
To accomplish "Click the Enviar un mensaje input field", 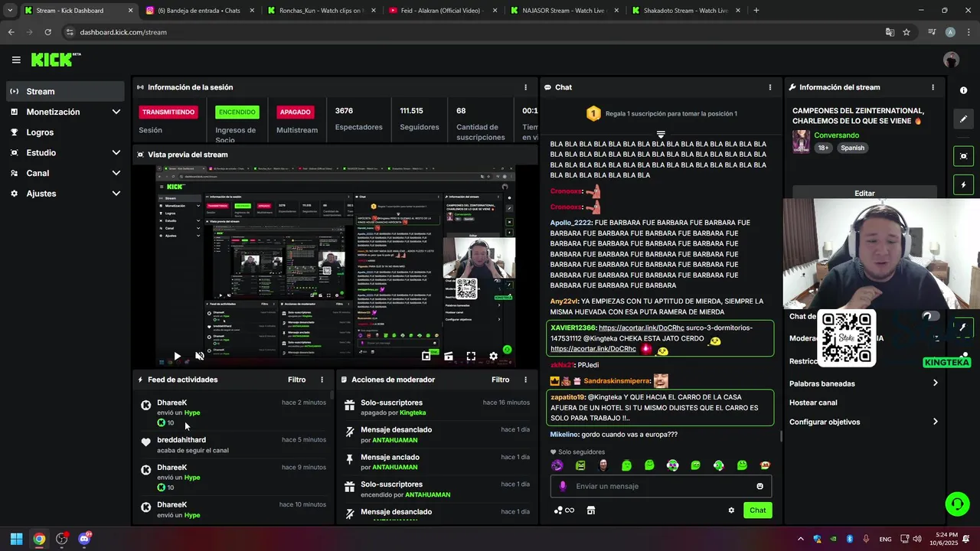I will tap(661, 486).
